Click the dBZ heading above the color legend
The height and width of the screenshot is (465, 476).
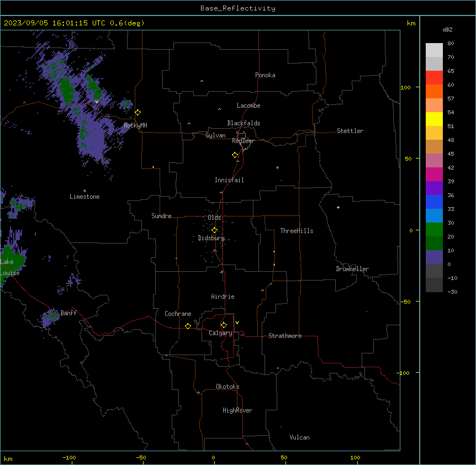447,29
